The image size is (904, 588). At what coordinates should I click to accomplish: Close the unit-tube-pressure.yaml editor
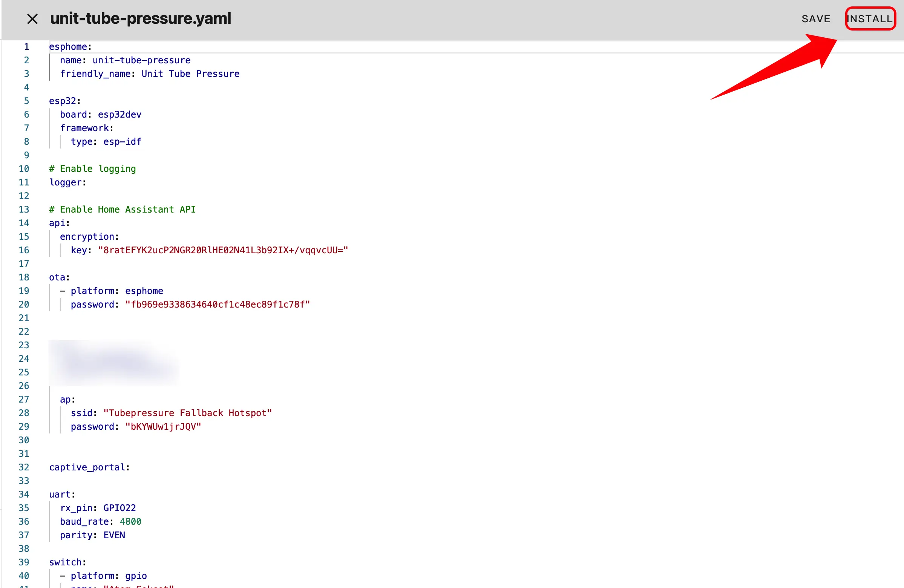coord(32,18)
